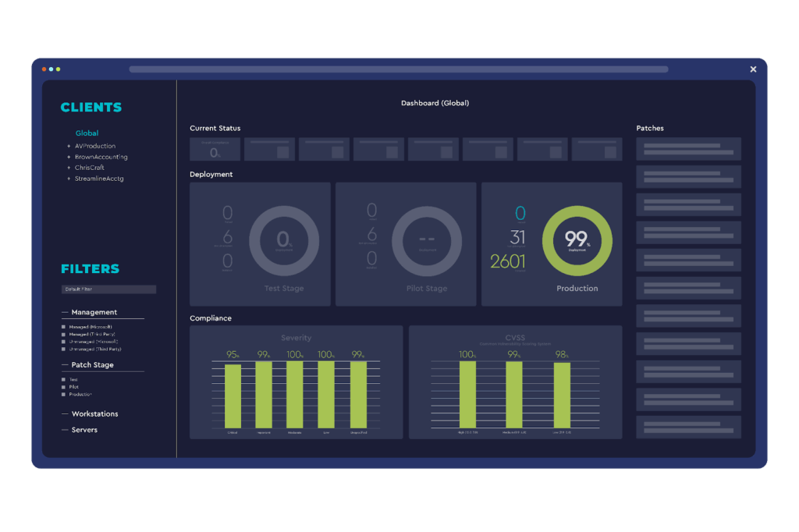The width and height of the screenshot is (799, 532).
Task: Click the Pilot Stage deployment donut chart
Action: [x=427, y=241]
